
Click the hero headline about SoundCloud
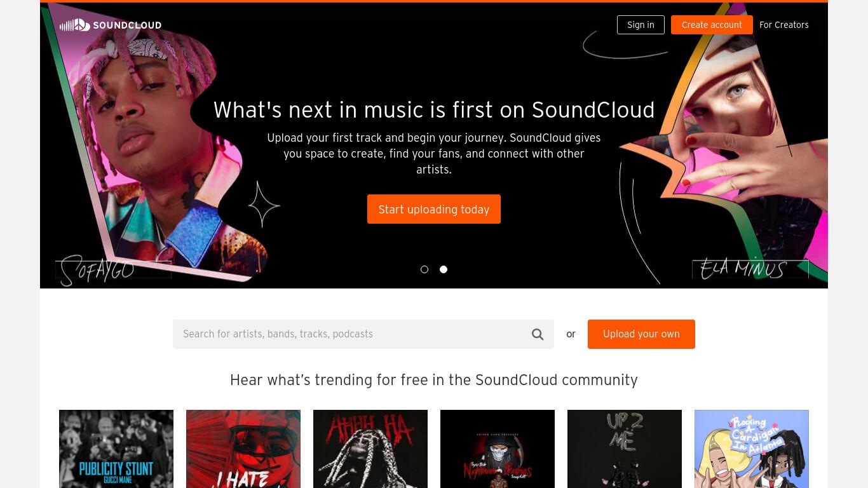(434, 110)
